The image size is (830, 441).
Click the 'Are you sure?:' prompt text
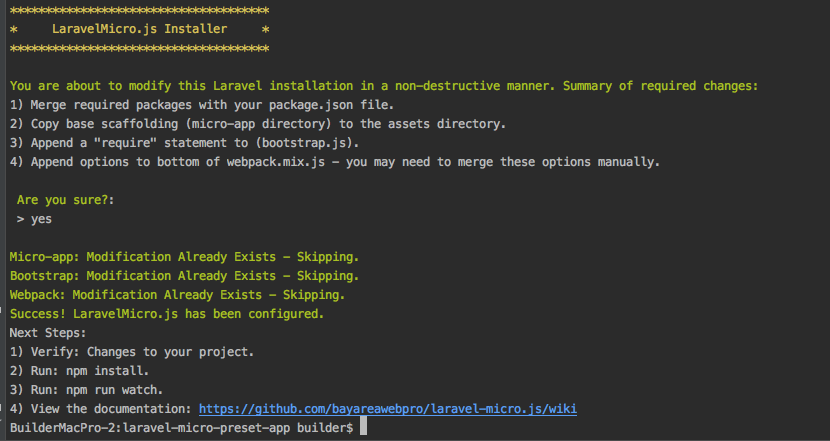click(x=66, y=200)
